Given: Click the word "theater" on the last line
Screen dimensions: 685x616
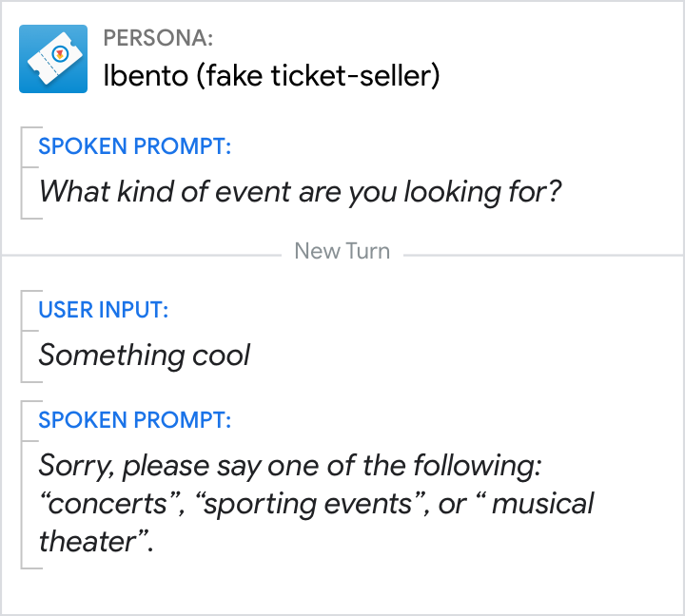Looking at the screenshot, I should (88, 542).
